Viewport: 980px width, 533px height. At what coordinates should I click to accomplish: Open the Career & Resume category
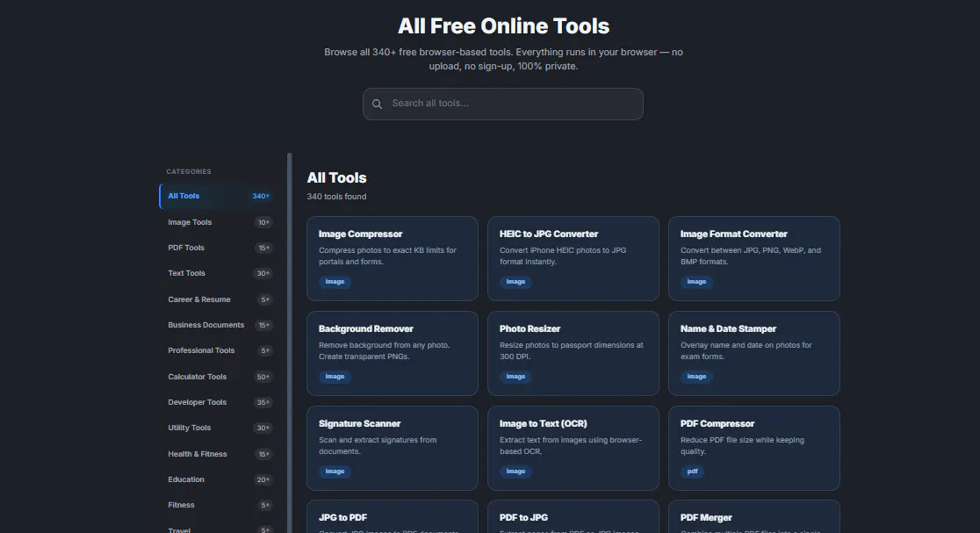[217, 299]
